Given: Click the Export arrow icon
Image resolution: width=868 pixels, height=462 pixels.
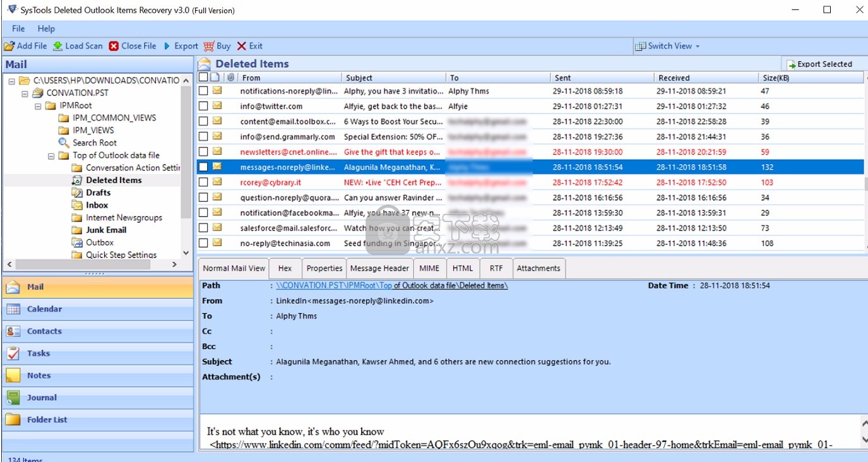Looking at the screenshot, I should 167,46.
